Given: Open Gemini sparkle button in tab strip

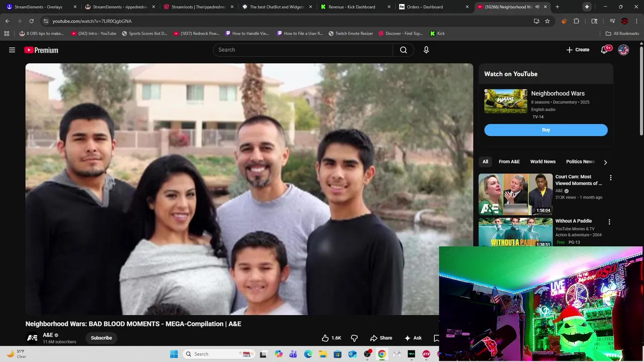Looking at the screenshot, I should coord(587,7).
